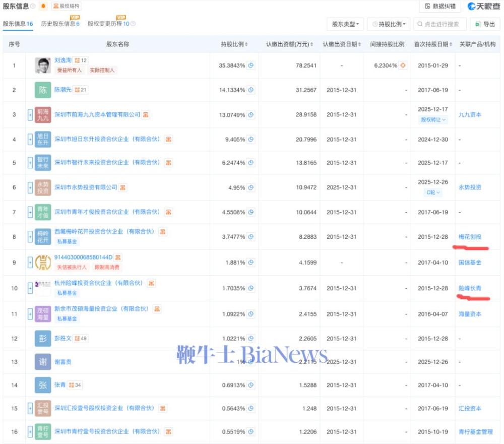Switch to 历史股东信息 tab
The width and height of the screenshot is (504, 444).
coord(59,24)
